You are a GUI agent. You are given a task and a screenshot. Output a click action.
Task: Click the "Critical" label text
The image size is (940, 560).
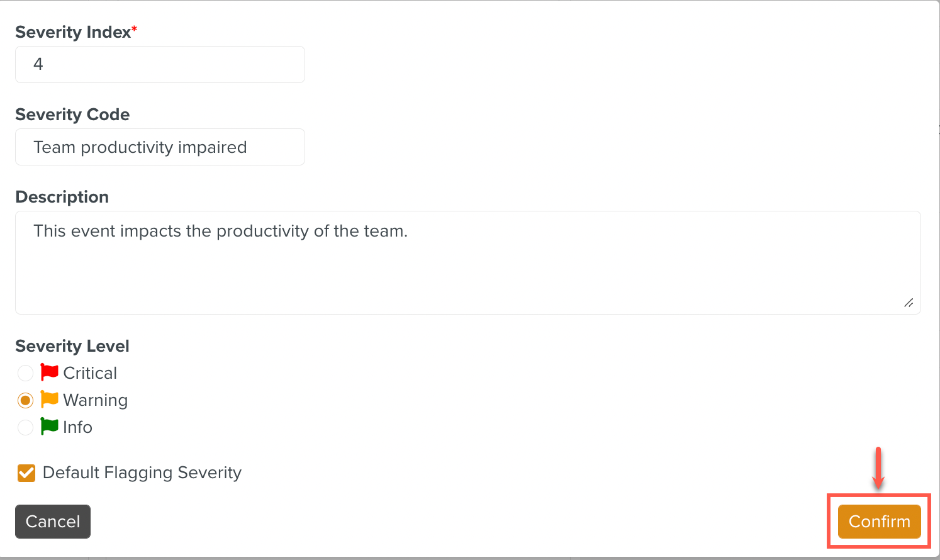(x=90, y=373)
